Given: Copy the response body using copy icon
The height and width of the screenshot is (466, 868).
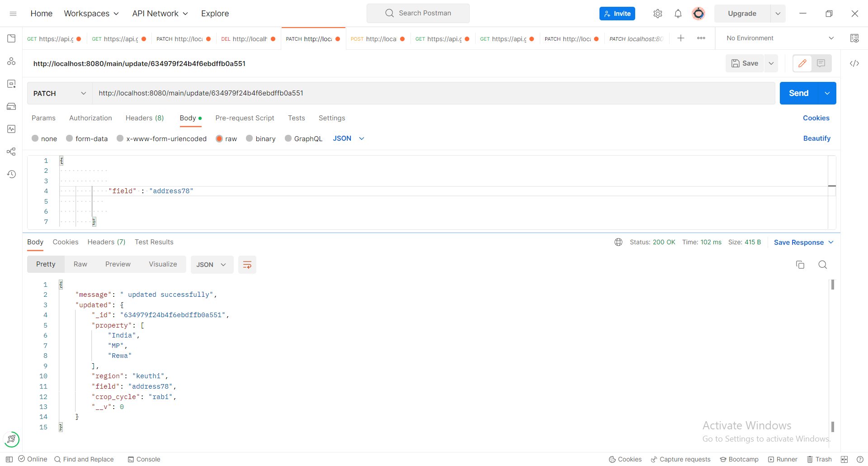Looking at the screenshot, I should tap(800, 265).
